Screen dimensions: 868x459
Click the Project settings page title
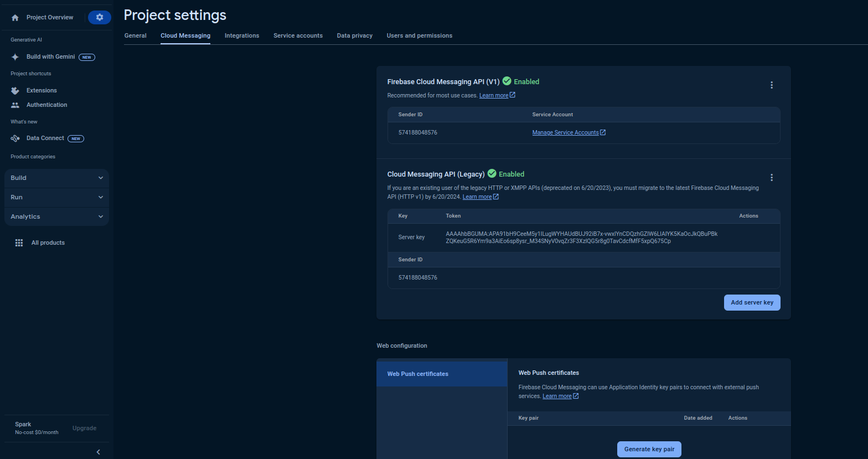(x=175, y=15)
